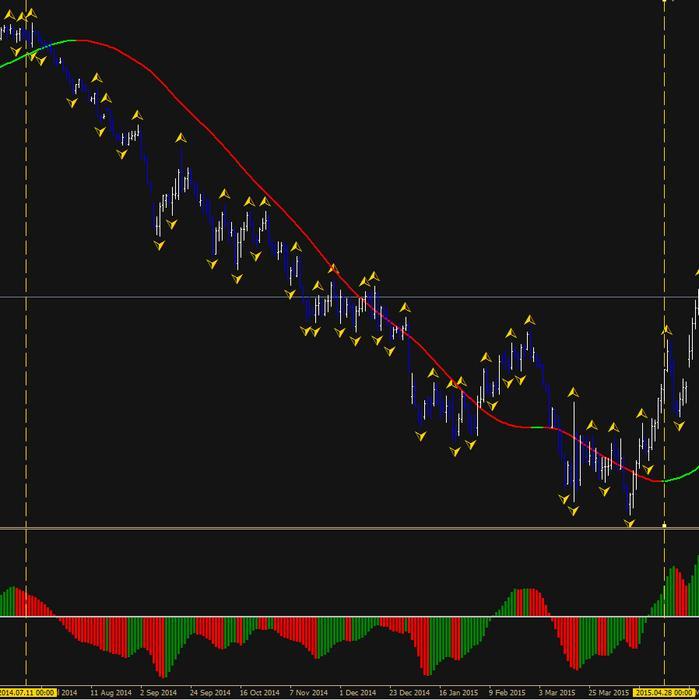Click the highlighted 2014.07.11 00:00 date label
This screenshot has width=699, height=700.
(x=27, y=693)
